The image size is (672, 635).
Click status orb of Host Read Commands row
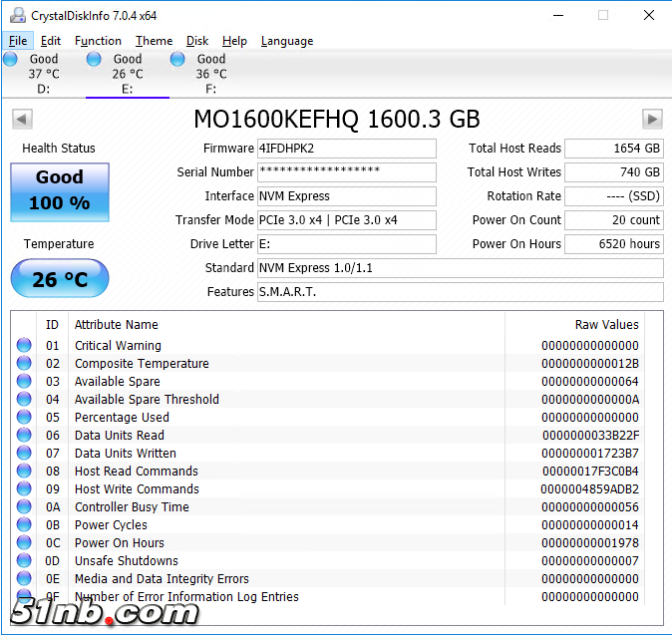[x=24, y=471]
